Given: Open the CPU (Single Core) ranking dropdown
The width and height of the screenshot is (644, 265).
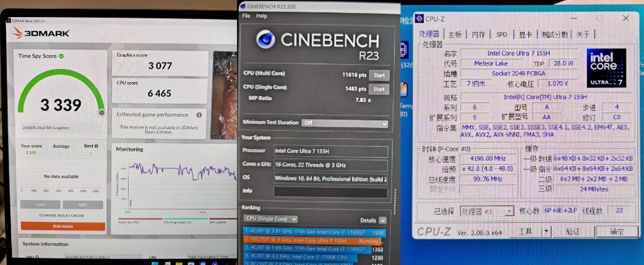Looking at the screenshot, I should click(x=270, y=219).
